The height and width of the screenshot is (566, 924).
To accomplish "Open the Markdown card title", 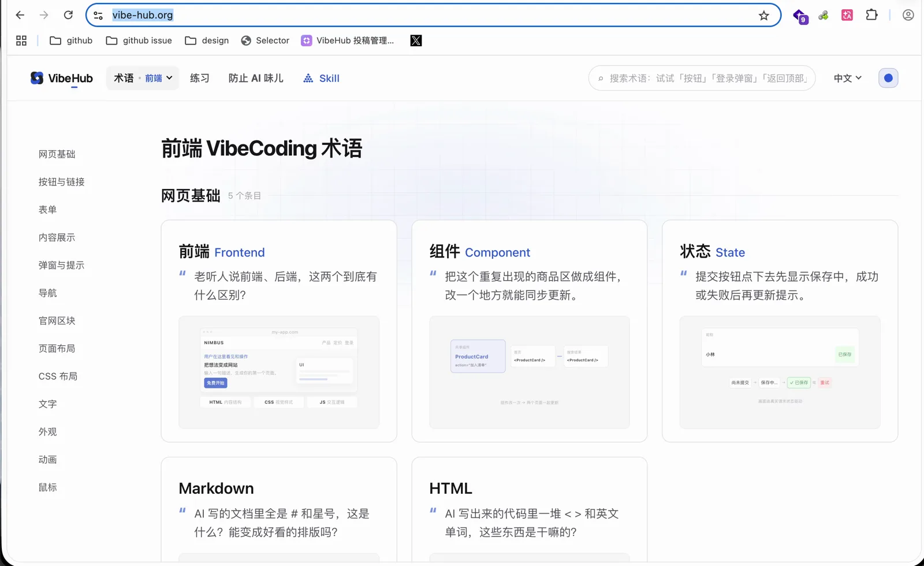I will coord(216,488).
